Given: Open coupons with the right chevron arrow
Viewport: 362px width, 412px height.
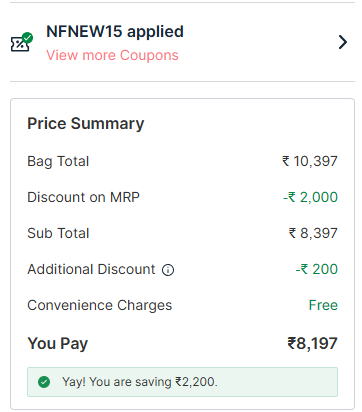Looking at the screenshot, I should pyautogui.click(x=343, y=42).
